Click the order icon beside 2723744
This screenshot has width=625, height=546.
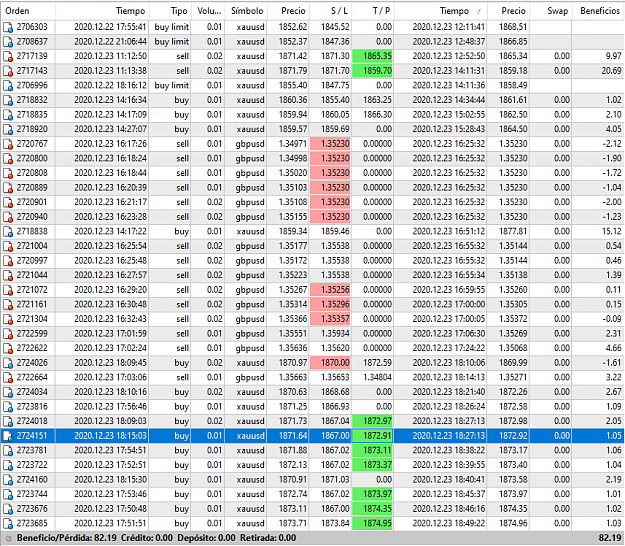pyautogui.click(x=8, y=495)
